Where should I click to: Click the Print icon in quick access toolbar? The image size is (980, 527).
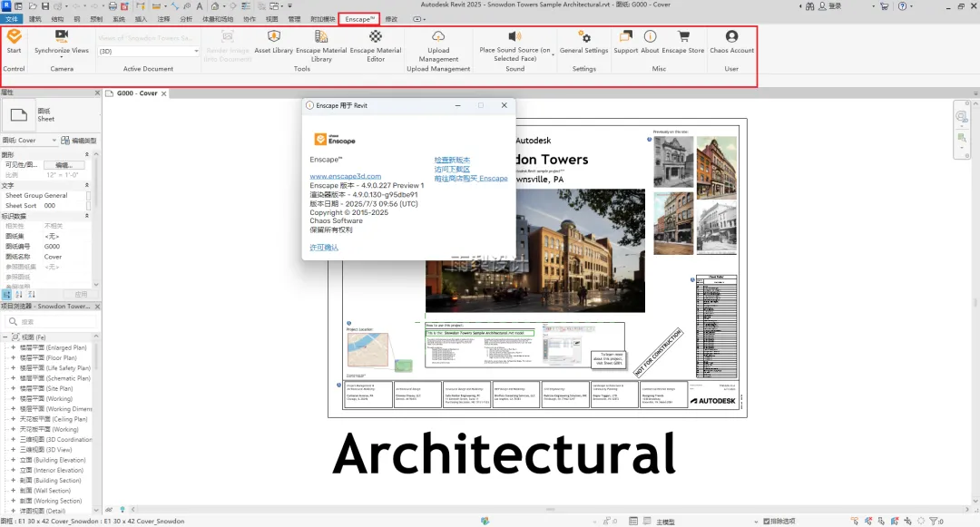(113, 5)
